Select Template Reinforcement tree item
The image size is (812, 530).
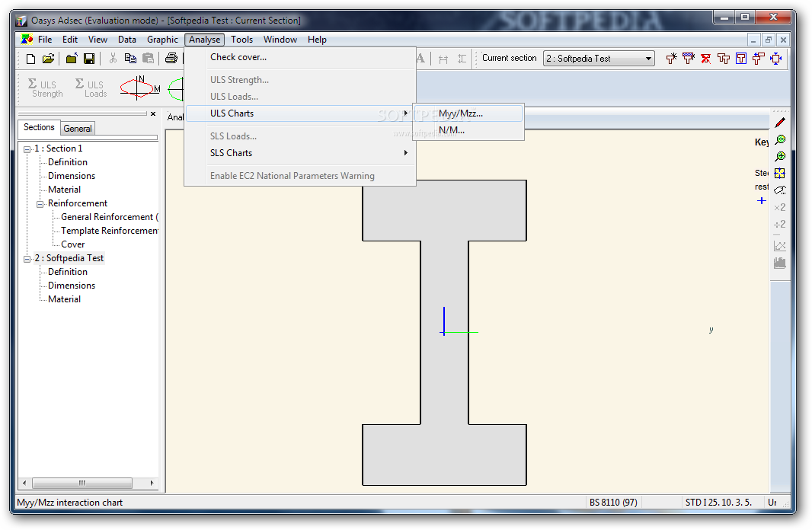(109, 231)
